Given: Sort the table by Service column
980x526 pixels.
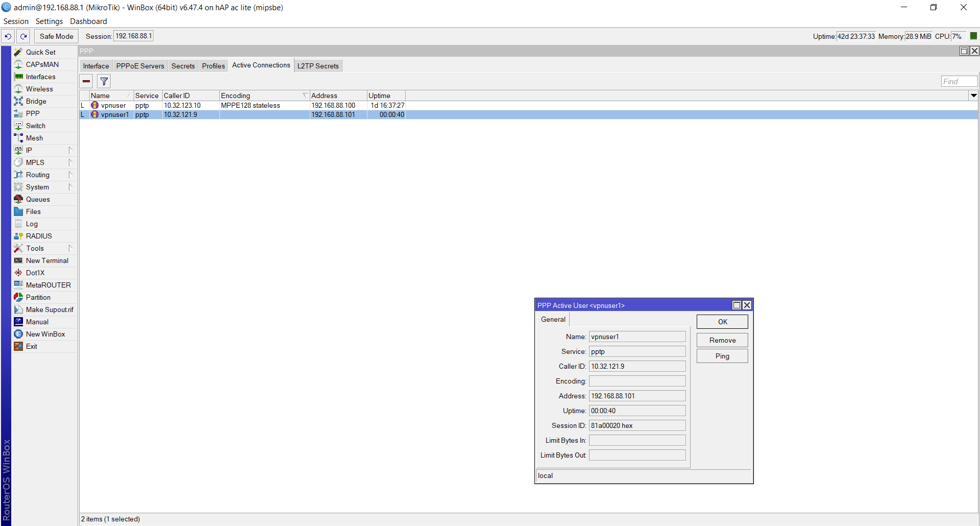Looking at the screenshot, I should (x=148, y=95).
